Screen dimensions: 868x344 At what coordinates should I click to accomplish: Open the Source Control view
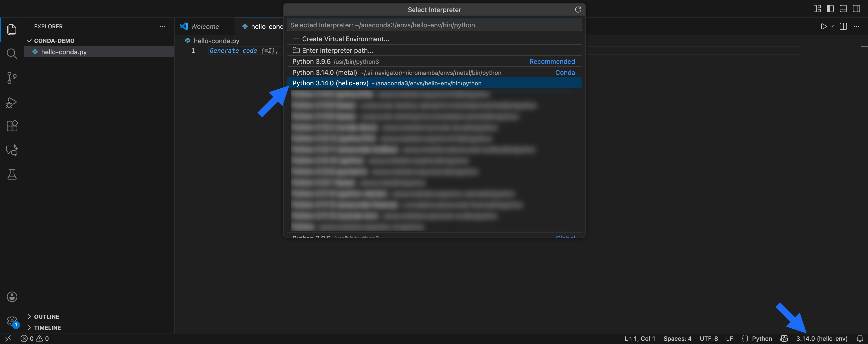pos(12,78)
